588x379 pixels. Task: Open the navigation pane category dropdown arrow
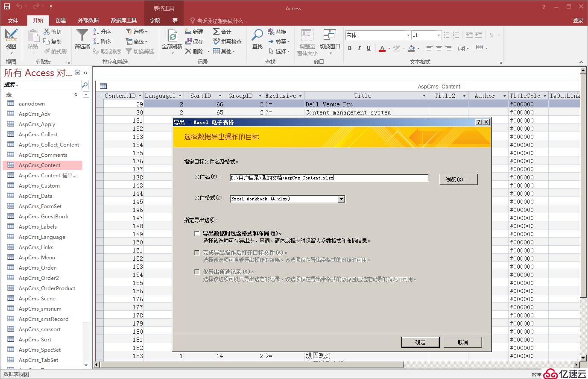click(77, 73)
